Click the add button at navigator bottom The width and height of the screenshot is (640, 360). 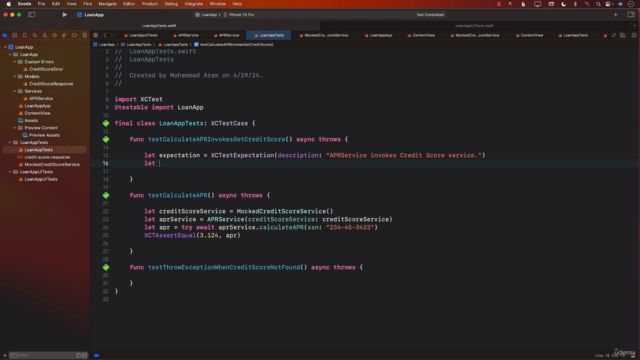[x=5, y=356]
